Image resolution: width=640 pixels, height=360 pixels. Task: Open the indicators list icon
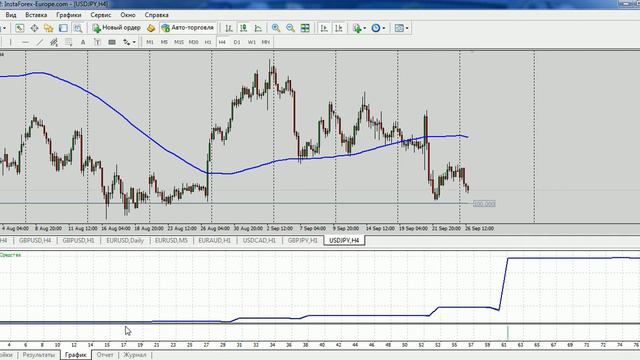click(x=357, y=28)
